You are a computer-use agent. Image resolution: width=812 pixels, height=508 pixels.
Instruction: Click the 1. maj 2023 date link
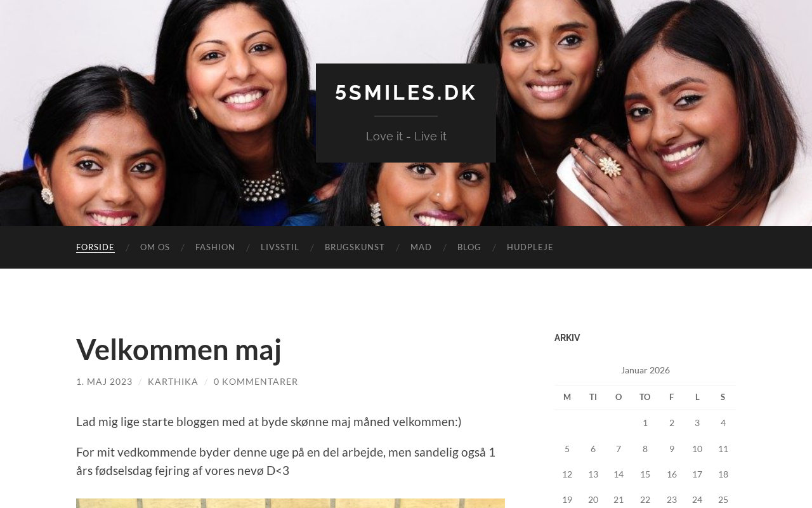[x=104, y=382]
